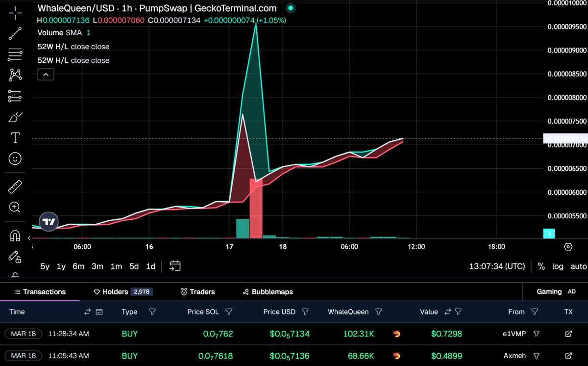Toggle lock all drawing tools
The height and width of the screenshot is (366, 588).
click(15, 257)
